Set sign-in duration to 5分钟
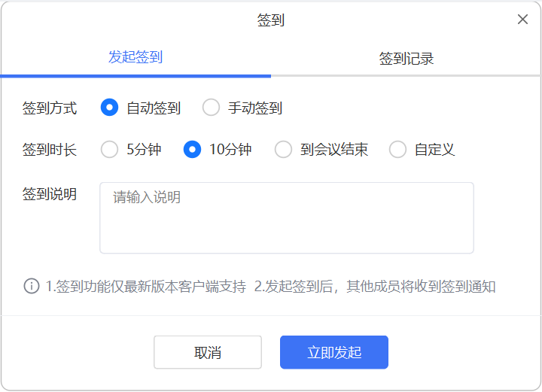Screen dimensions: 542x392 [x=110, y=150]
